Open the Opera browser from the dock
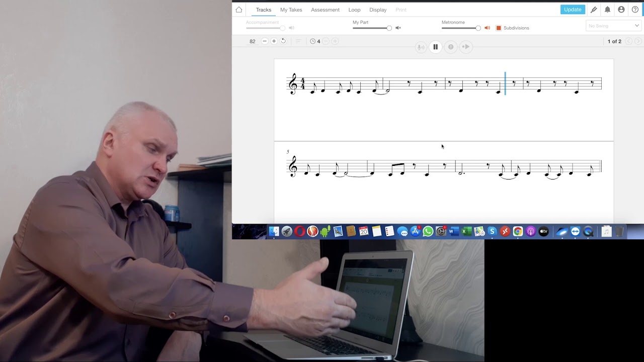 pos(300,231)
